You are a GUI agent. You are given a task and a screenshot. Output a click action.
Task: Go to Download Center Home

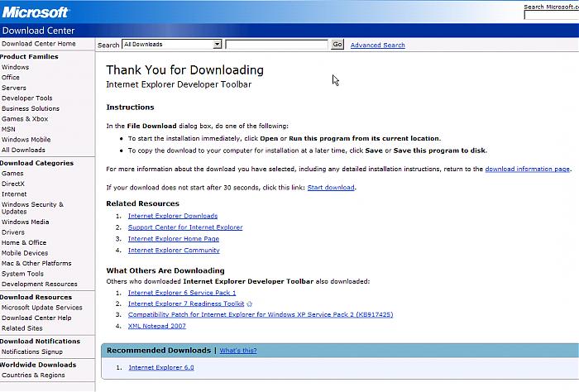point(38,44)
